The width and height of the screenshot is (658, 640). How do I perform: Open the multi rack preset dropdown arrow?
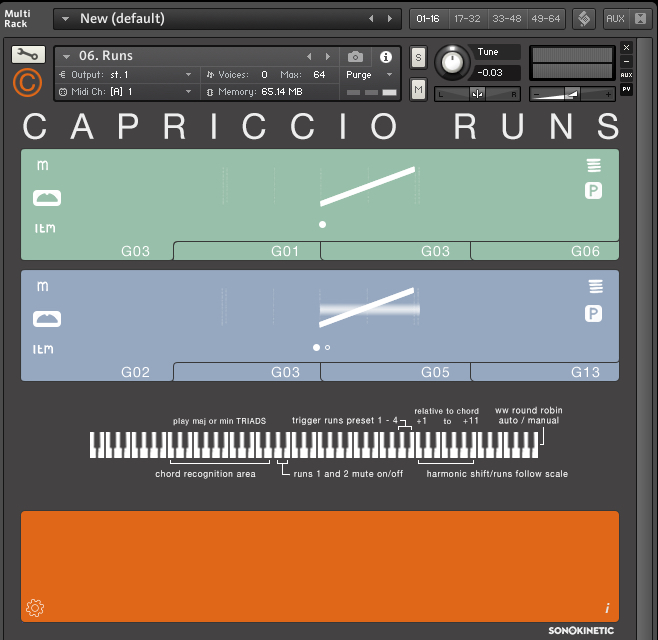coord(65,19)
